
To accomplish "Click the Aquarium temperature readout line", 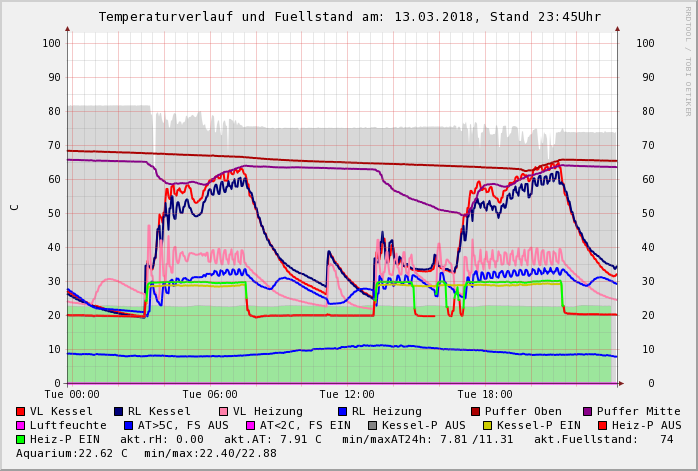I will pos(146,454).
